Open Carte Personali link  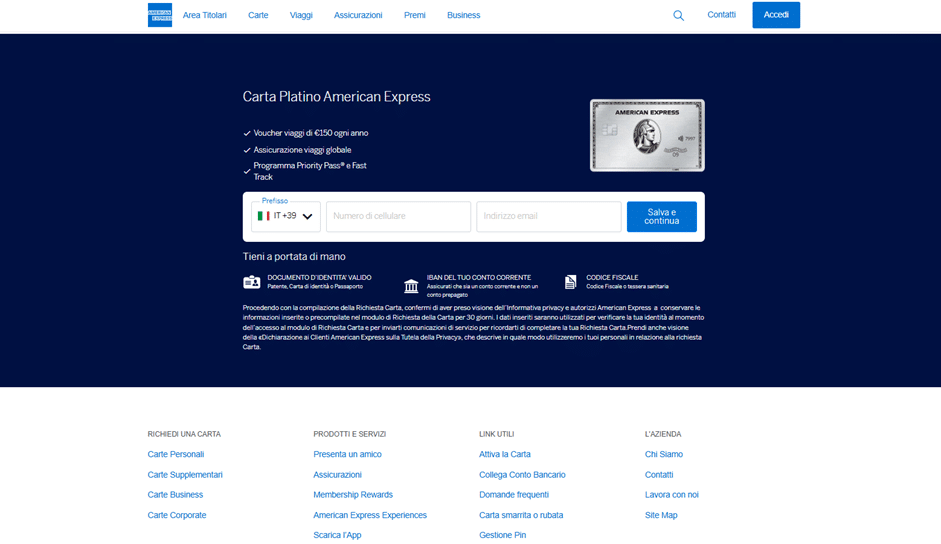pyautogui.click(x=176, y=454)
